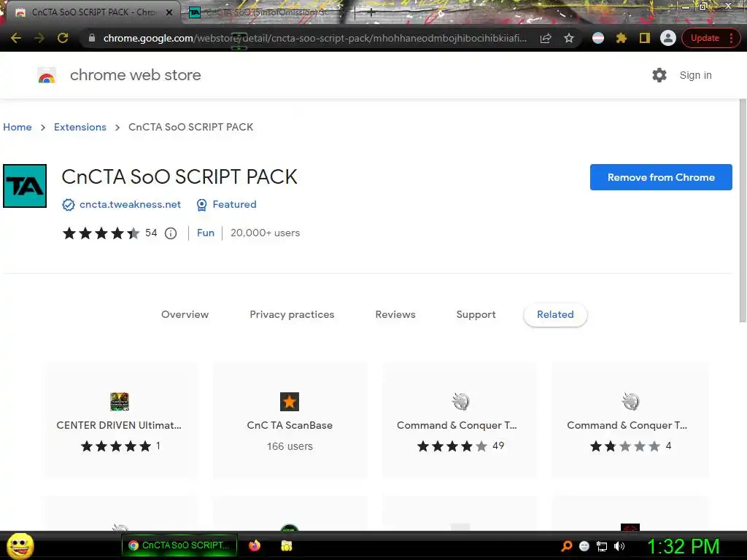747x560 pixels.
Task: Click the search magnifier tray icon
Action: coord(566,546)
